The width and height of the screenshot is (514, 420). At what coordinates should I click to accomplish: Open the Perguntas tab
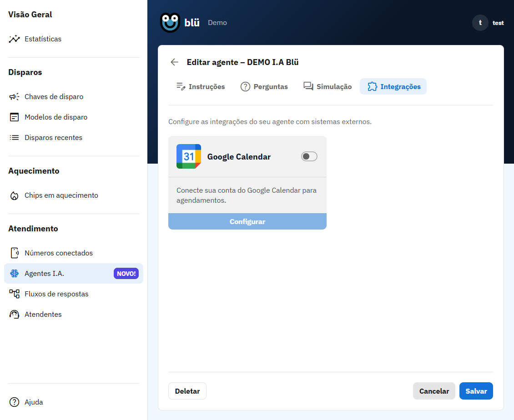(264, 86)
